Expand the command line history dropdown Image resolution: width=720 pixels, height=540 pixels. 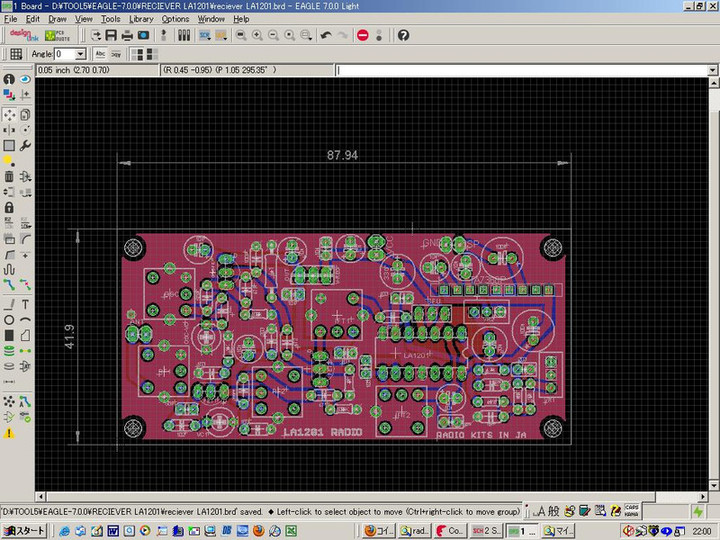(x=711, y=71)
